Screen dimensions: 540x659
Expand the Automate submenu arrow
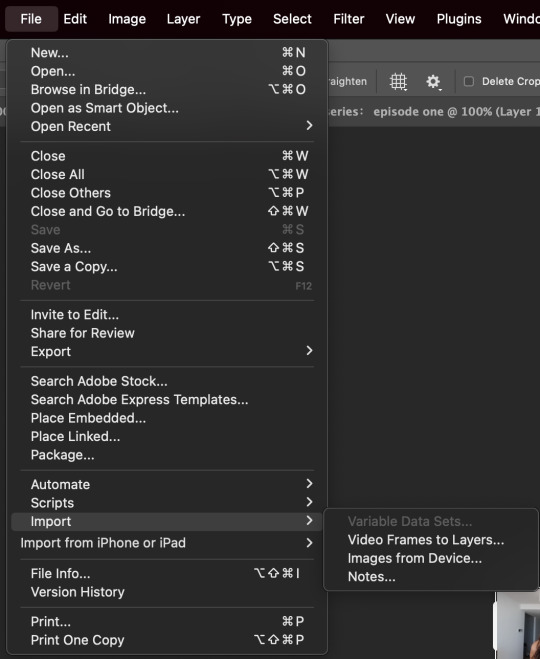pos(309,484)
